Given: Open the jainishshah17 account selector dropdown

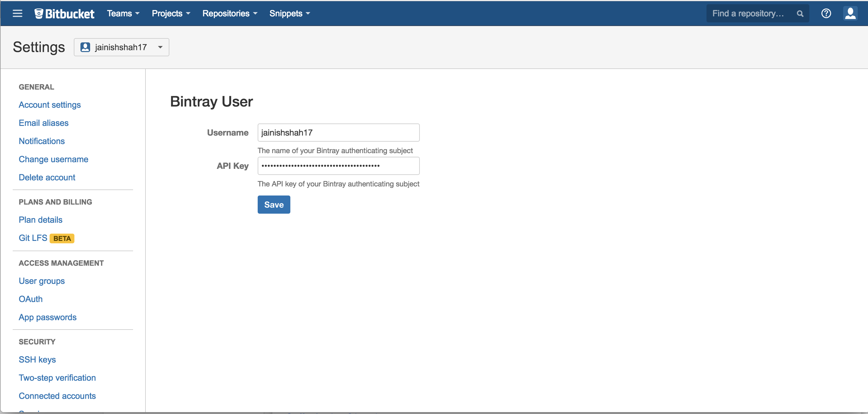Looking at the screenshot, I should click(121, 47).
